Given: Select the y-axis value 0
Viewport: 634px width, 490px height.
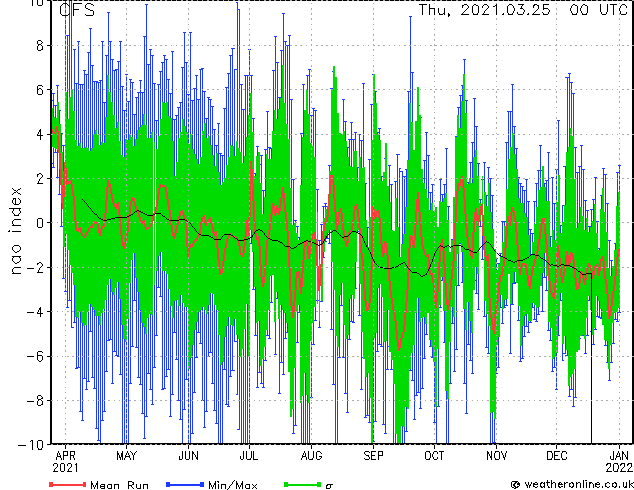Looking at the screenshot, I should [40, 223].
